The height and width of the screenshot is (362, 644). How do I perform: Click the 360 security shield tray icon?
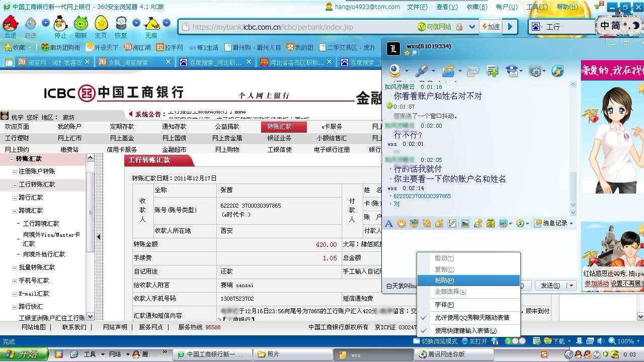tap(606, 354)
